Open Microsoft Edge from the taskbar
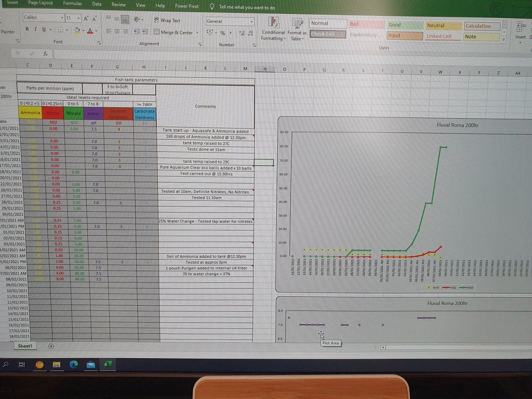 (x=73, y=364)
